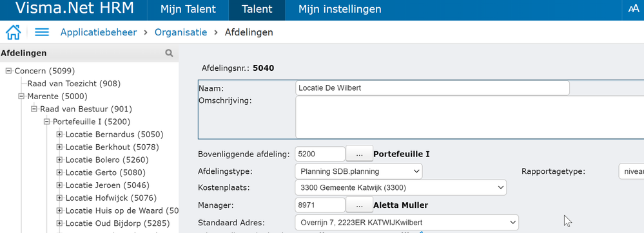Open the Rapportagetype dropdown
The image size is (644, 233).
(631, 171)
